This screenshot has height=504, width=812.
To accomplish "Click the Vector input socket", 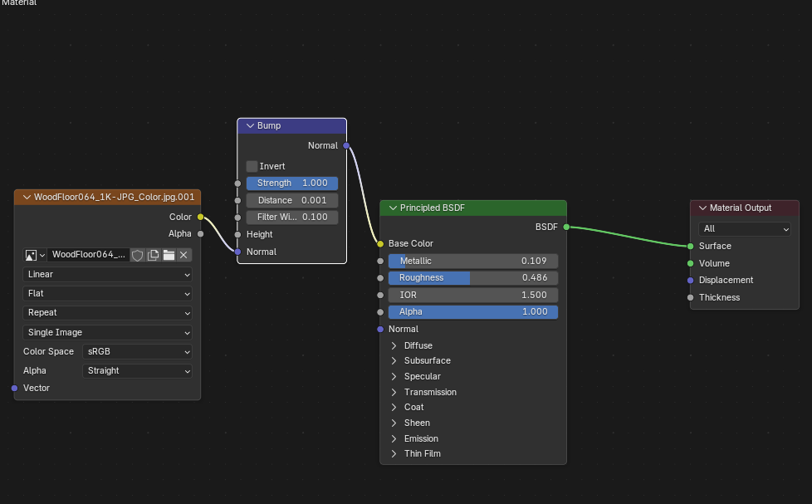I will point(14,388).
